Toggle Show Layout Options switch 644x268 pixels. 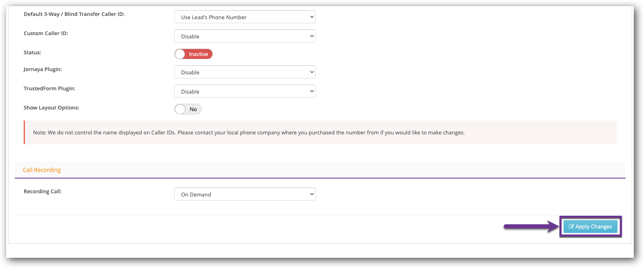click(x=188, y=109)
